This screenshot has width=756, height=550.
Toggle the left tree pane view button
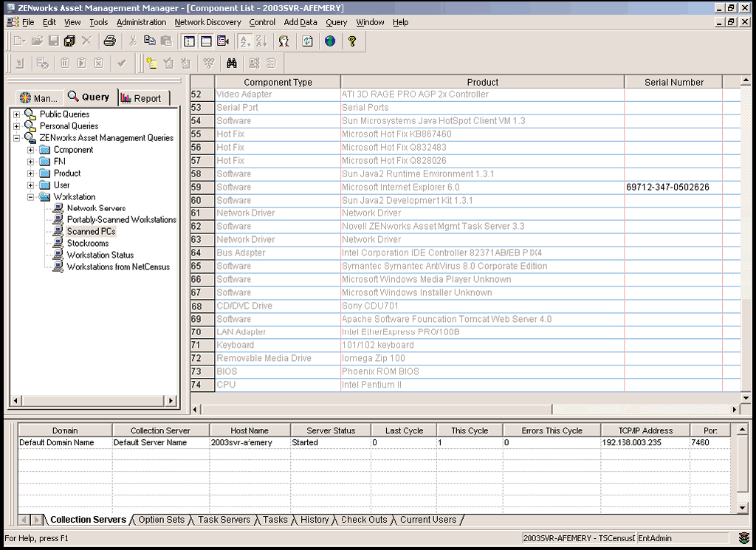[190, 41]
